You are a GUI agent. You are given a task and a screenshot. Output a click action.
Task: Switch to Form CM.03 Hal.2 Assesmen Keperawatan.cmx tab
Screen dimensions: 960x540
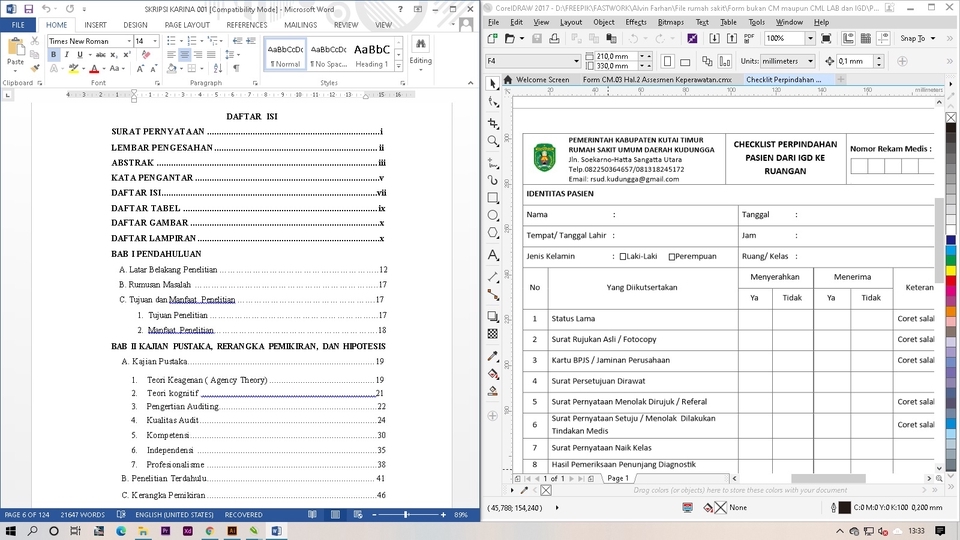click(657, 80)
